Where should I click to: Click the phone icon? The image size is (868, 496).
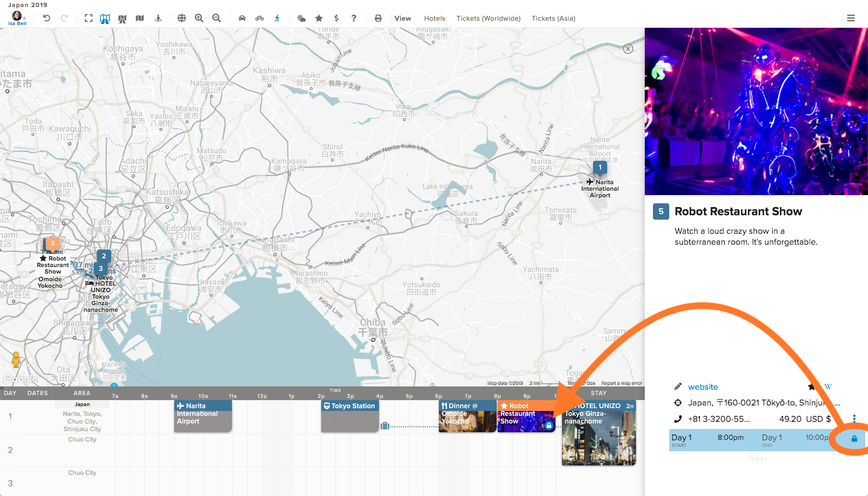[678, 419]
